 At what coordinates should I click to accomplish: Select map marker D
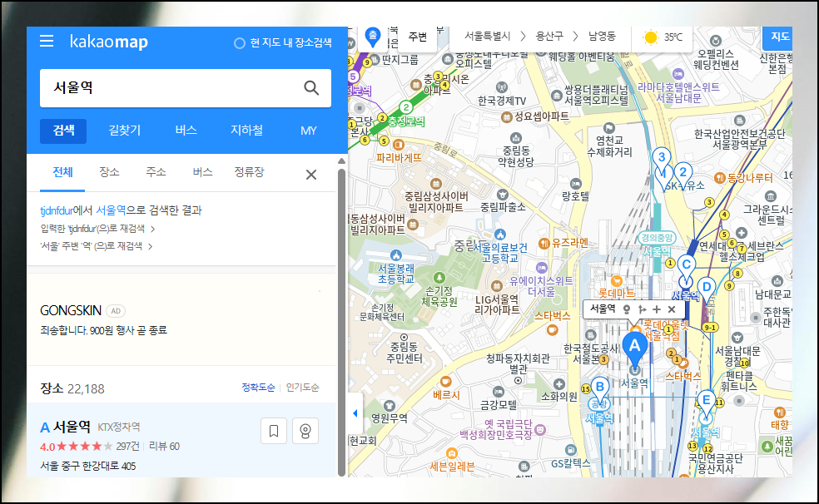pos(707,289)
